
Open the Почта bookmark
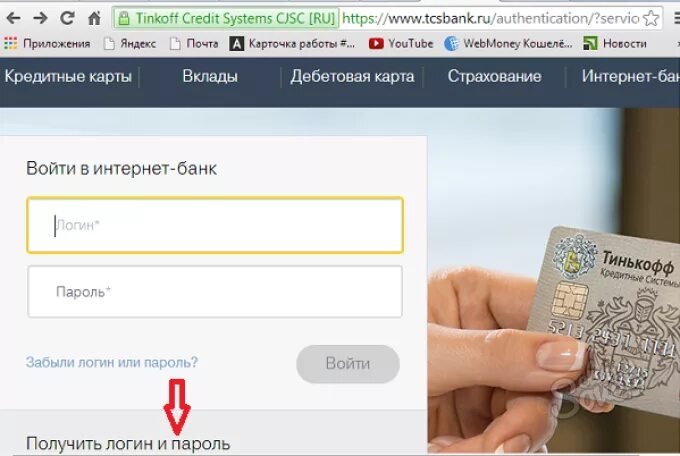[194, 43]
